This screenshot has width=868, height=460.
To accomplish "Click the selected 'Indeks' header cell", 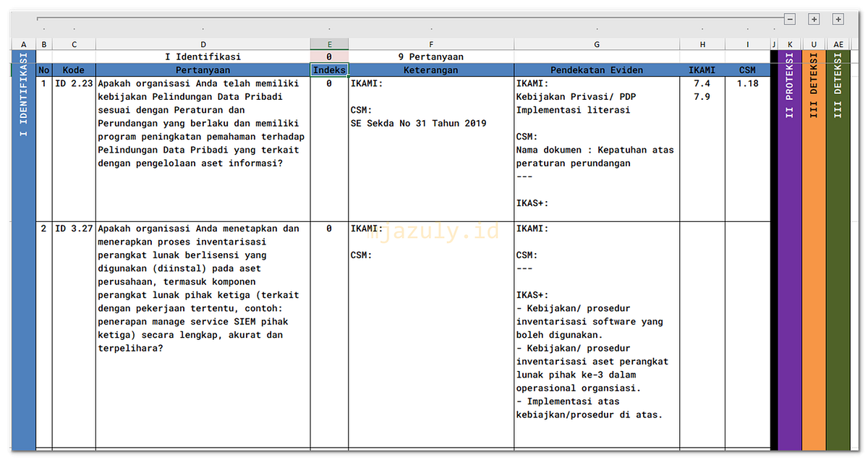I will point(329,70).
